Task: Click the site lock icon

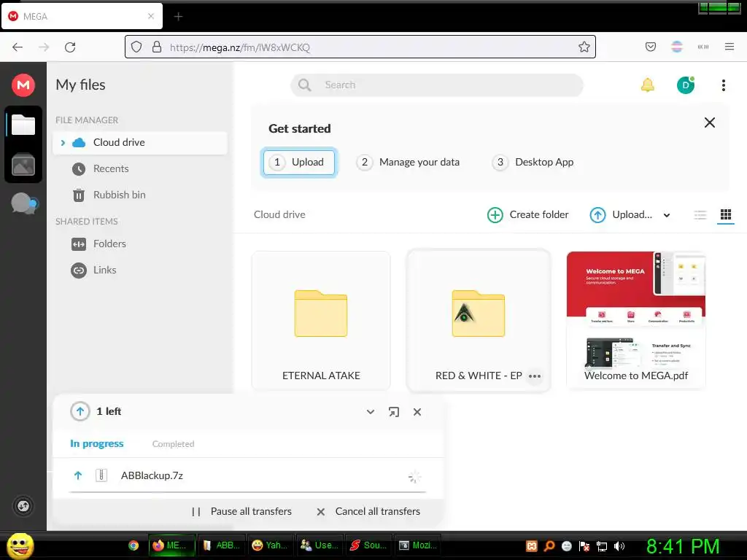Action: coord(156,47)
